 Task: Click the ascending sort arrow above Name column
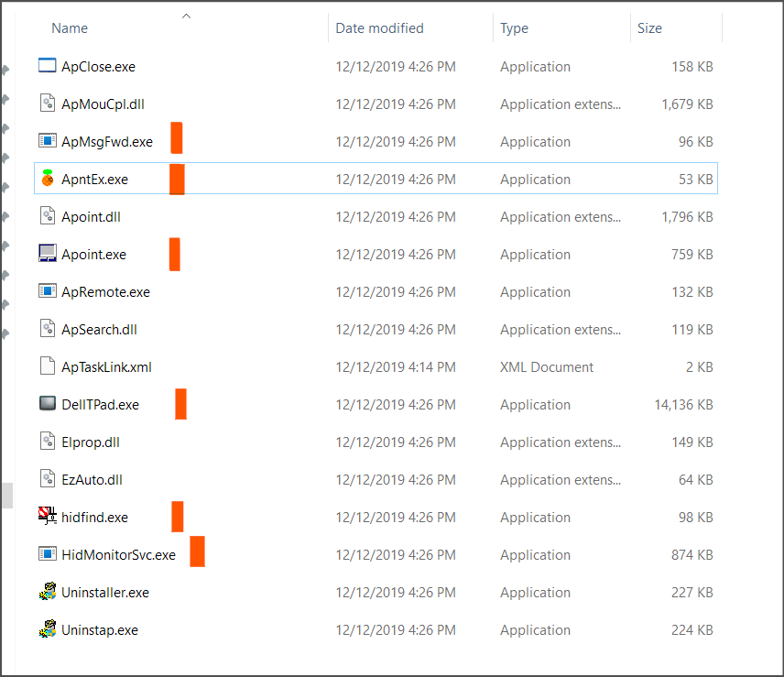tap(186, 16)
